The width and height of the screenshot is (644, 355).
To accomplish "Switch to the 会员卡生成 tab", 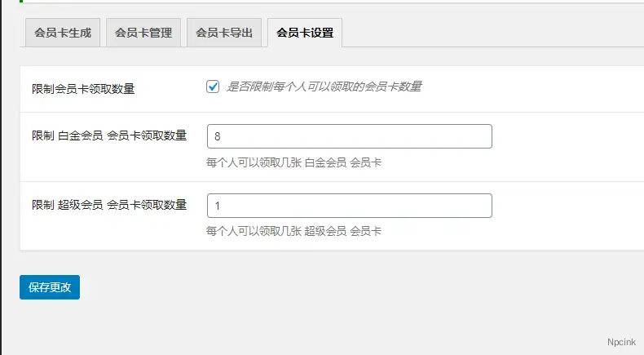I will click(x=62, y=33).
